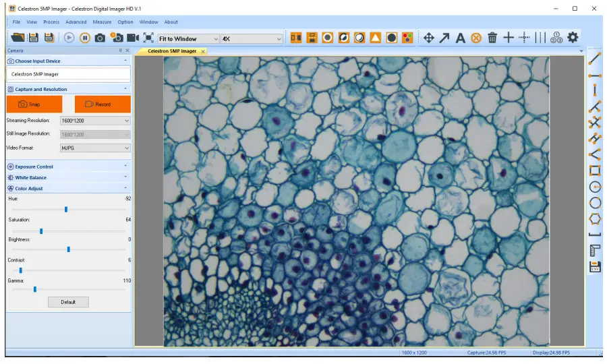
Task: Select the Circle by radius measure tool
Action: pyautogui.click(x=595, y=187)
